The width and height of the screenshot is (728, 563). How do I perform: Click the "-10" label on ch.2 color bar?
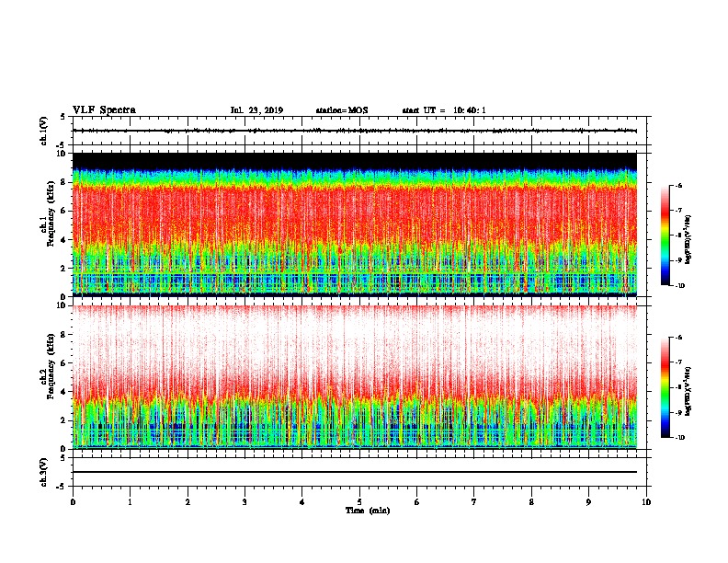tap(679, 438)
